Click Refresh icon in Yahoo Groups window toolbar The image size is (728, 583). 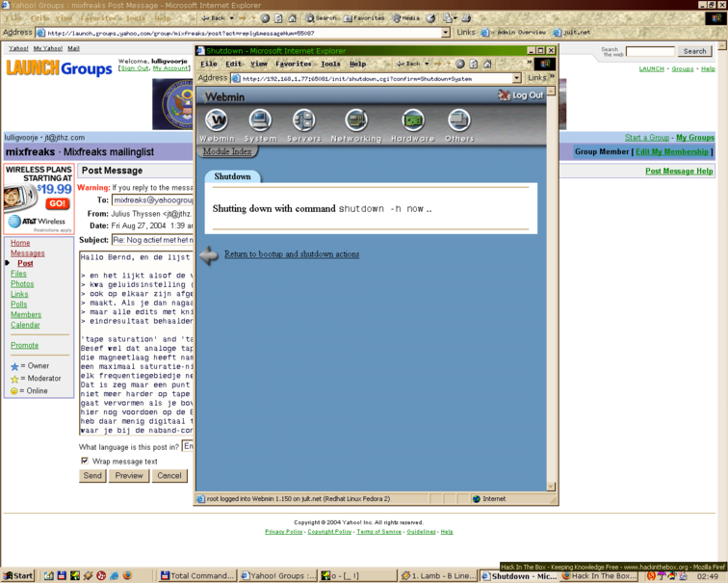point(278,18)
